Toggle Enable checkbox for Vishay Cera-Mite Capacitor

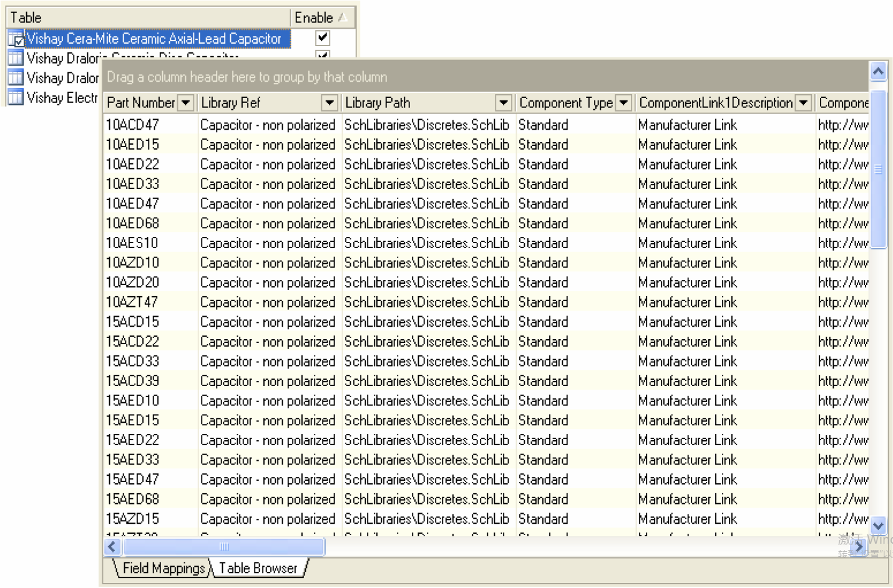coord(323,38)
